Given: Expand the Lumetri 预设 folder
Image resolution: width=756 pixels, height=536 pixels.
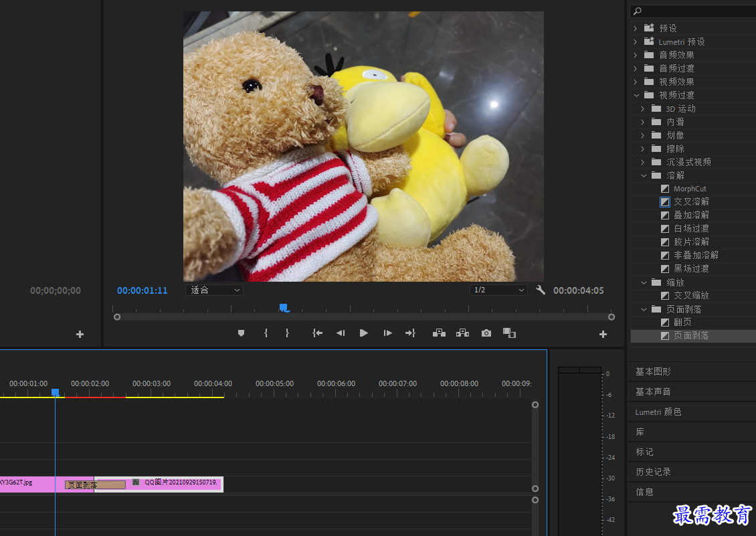Looking at the screenshot, I should (636, 42).
